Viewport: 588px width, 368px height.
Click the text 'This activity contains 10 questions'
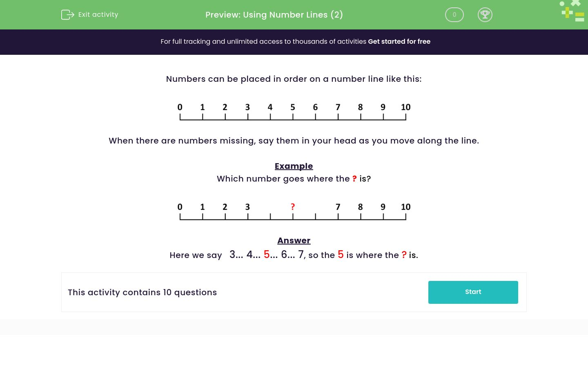(142, 292)
